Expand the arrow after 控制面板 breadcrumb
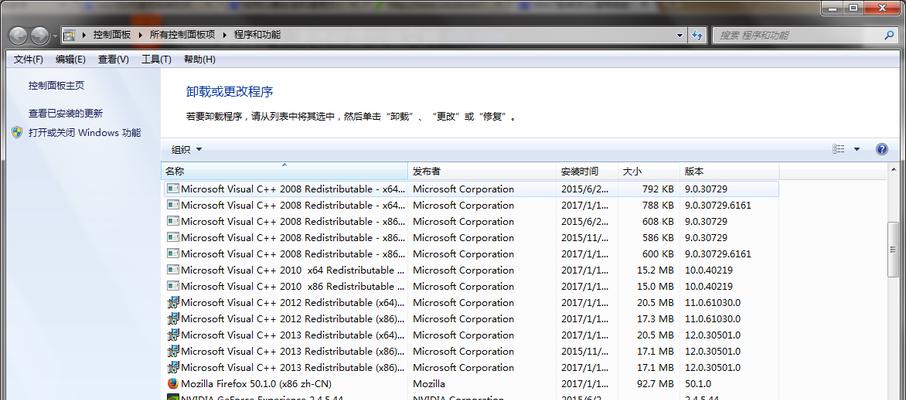Viewport: 906px width, 400px height. [x=140, y=35]
